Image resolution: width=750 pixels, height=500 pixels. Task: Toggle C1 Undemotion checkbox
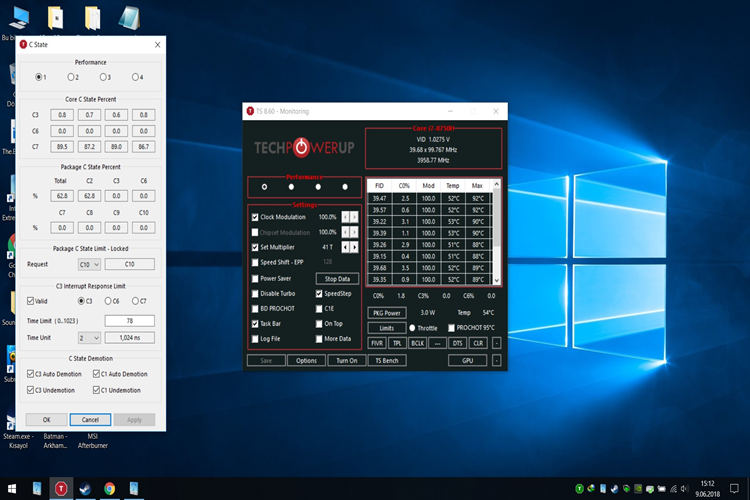(x=97, y=390)
